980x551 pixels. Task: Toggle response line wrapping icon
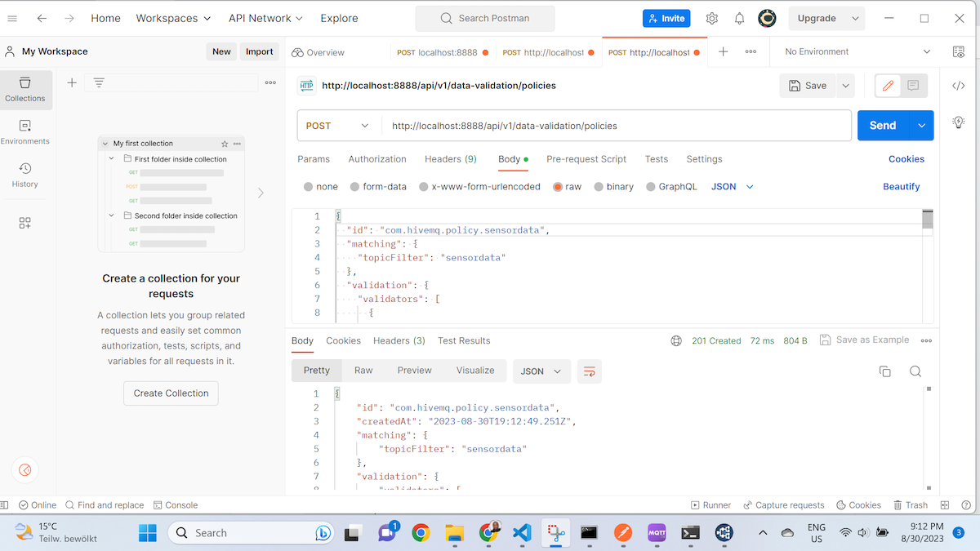tap(589, 371)
